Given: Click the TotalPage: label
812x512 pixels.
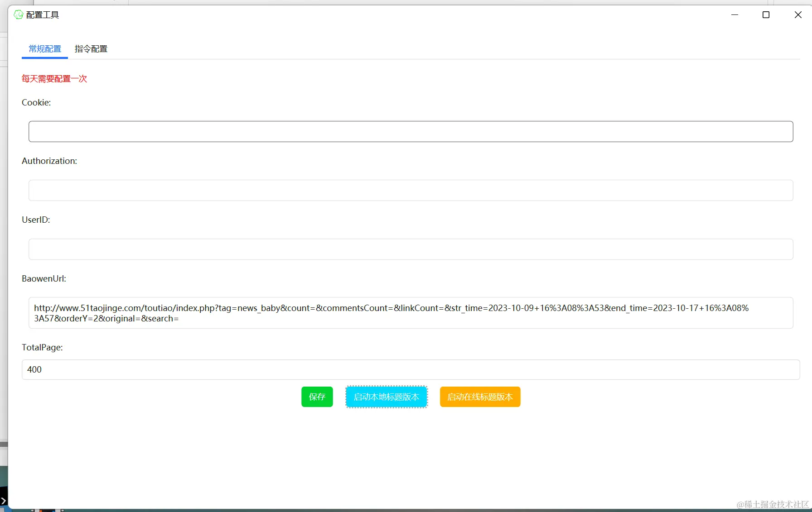Looking at the screenshot, I should pos(42,348).
